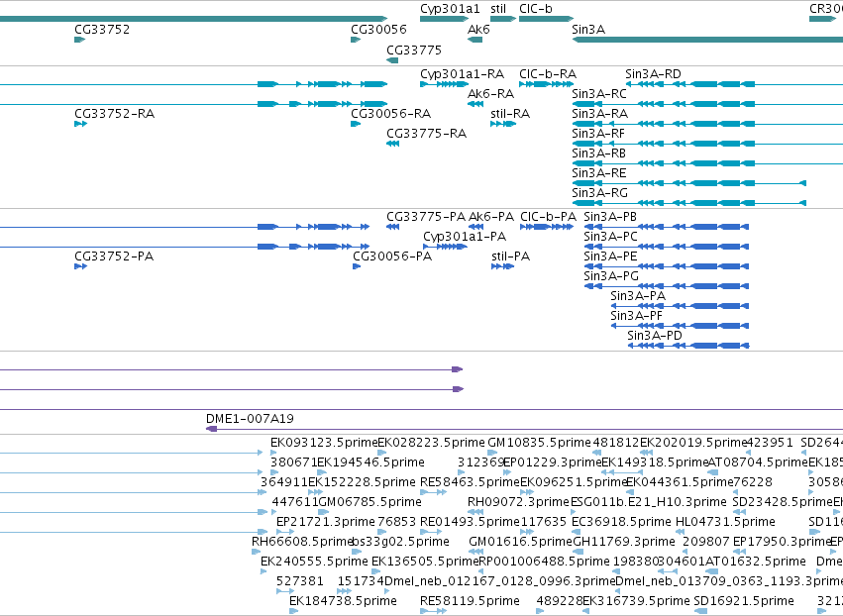Select the CG33752 gene label

(x=102, y=29)
